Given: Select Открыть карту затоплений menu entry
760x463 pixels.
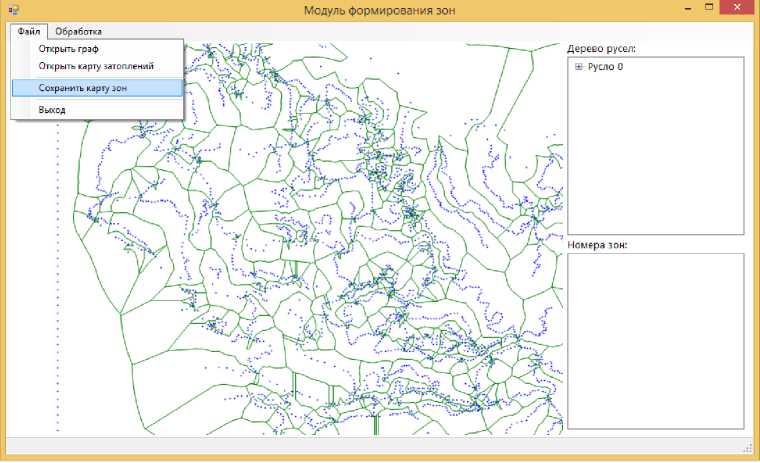Looking at the screenshot, I should [x=96, y=66].
